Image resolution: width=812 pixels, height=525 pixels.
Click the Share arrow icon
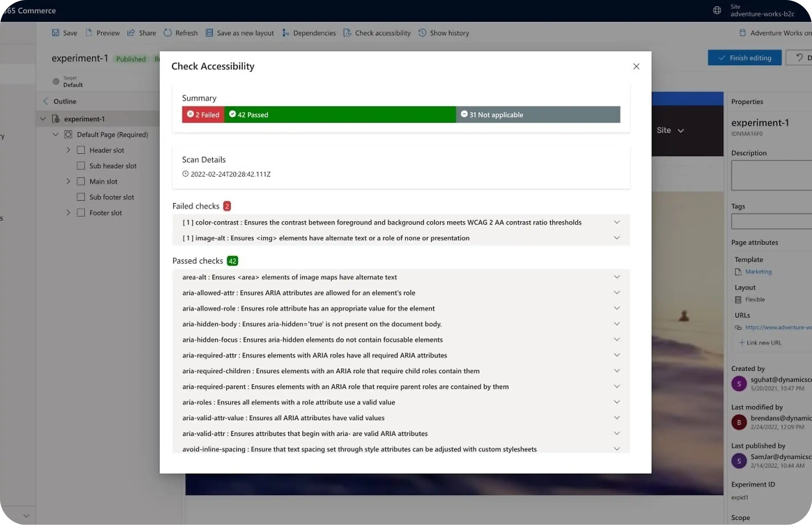131,33
